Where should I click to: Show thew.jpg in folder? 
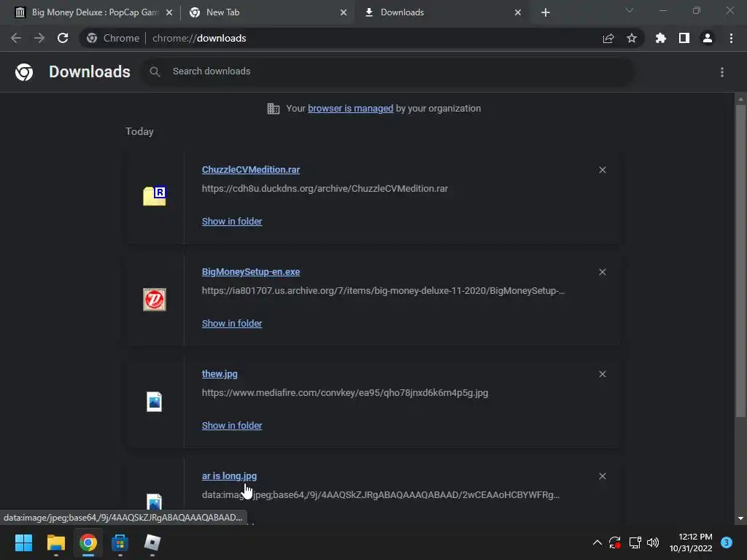[232, 426]
